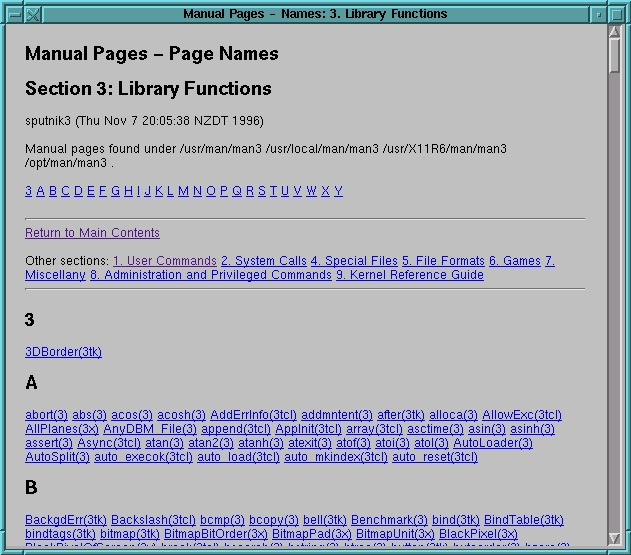
Task: Open 8. Administration and Privileged Commands
Action: point(210,275)
